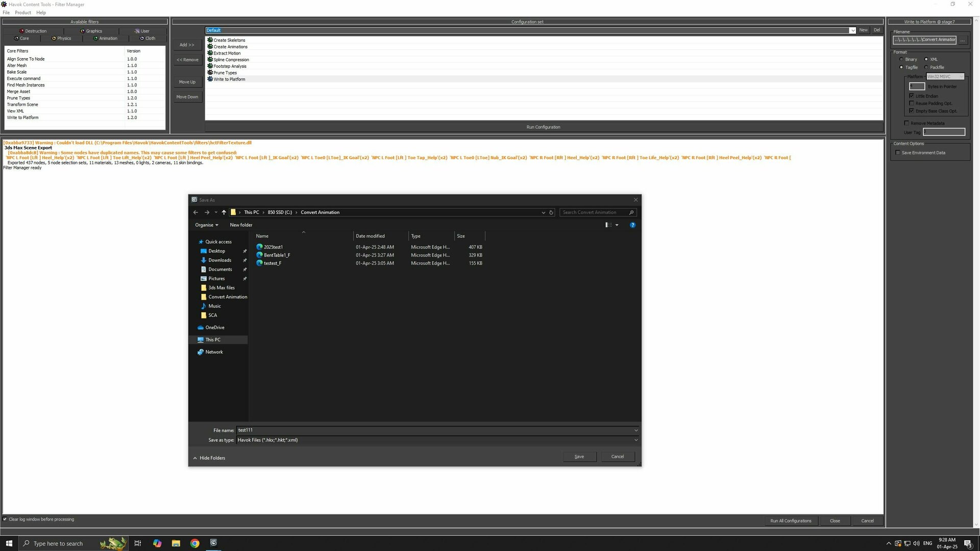The image size is (980, 551).
Task: Open Save As dialog help
Action: pos(632,225)
